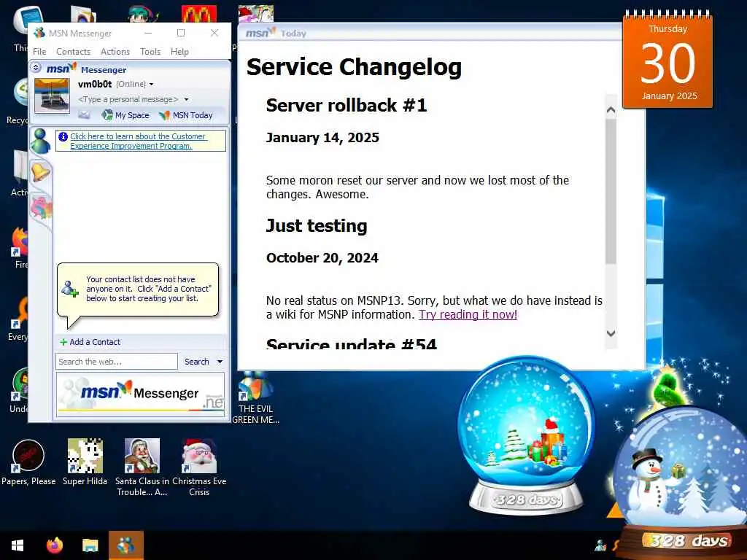Open the Search options dropdown arrow

220,362
